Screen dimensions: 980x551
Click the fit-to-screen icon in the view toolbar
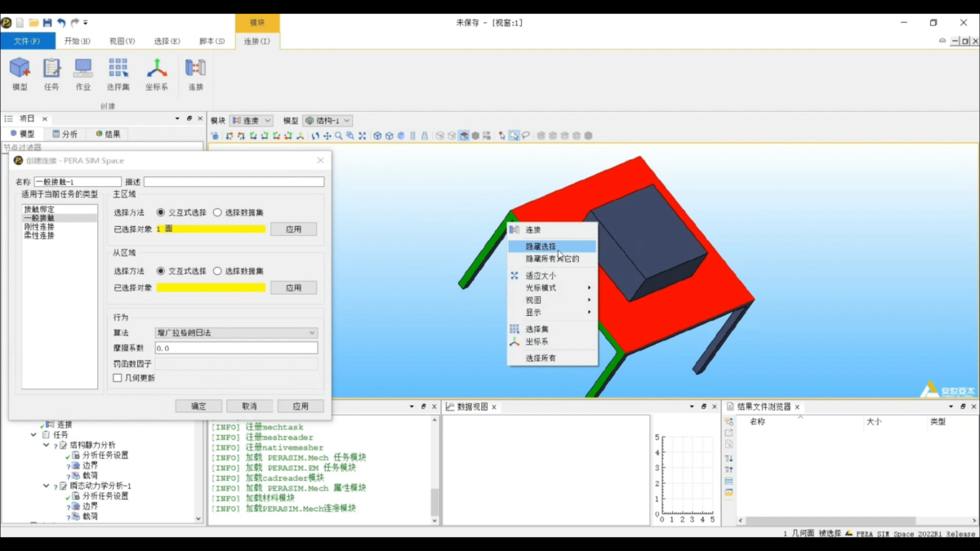point(362,136)
